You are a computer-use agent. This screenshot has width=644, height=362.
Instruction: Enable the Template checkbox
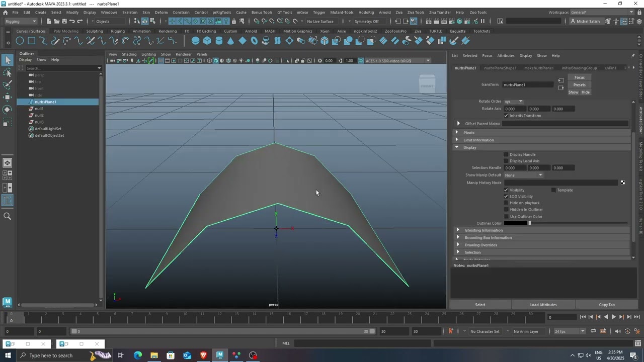(x=553, y=190)
